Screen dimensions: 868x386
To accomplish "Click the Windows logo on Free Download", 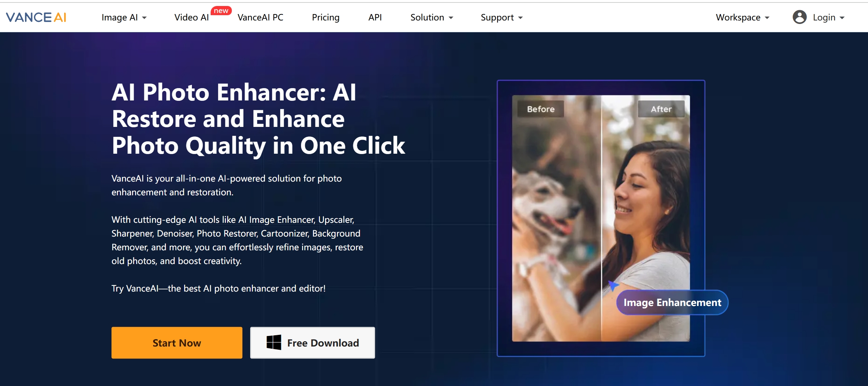I will click(274, 343).
